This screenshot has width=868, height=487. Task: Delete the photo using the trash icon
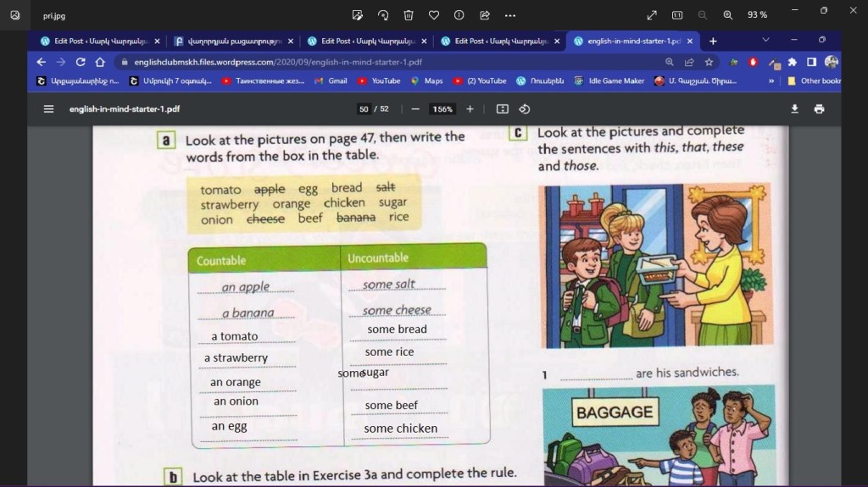point(409,14)
